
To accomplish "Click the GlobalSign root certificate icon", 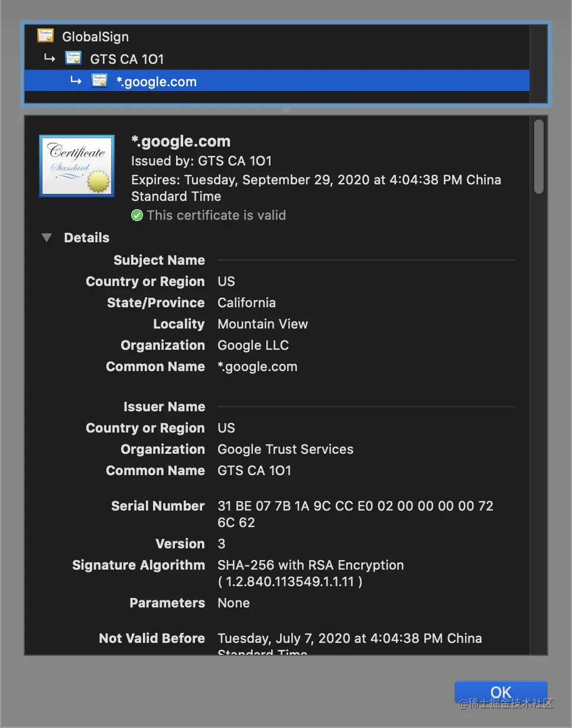I will coord(45,35).
